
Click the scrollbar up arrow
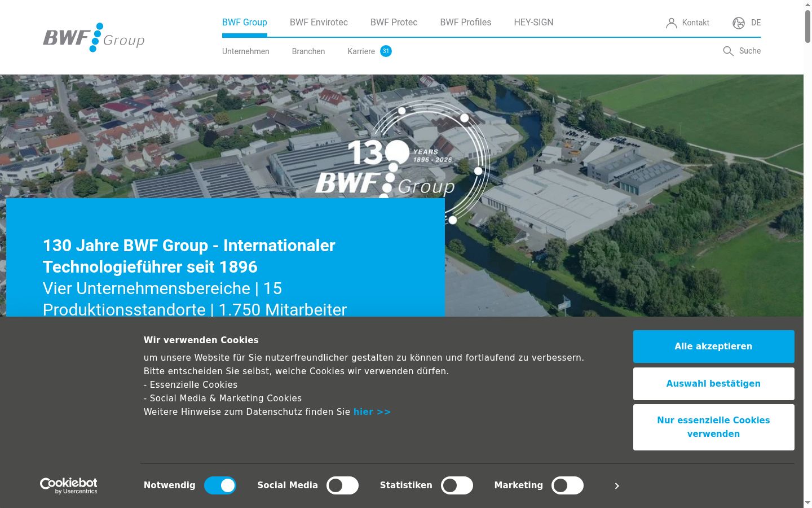coord(807,5)
